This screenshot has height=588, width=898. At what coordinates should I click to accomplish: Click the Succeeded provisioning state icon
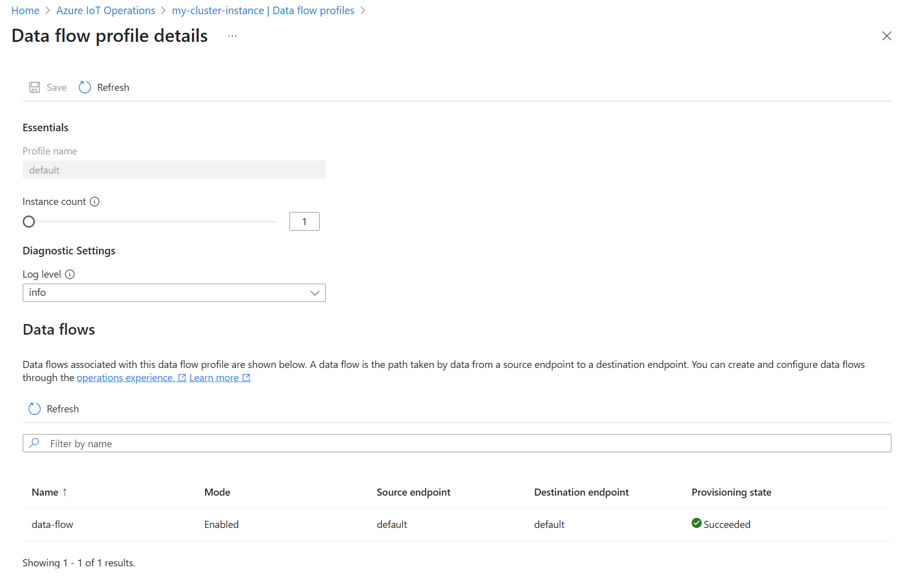point(697,524)
